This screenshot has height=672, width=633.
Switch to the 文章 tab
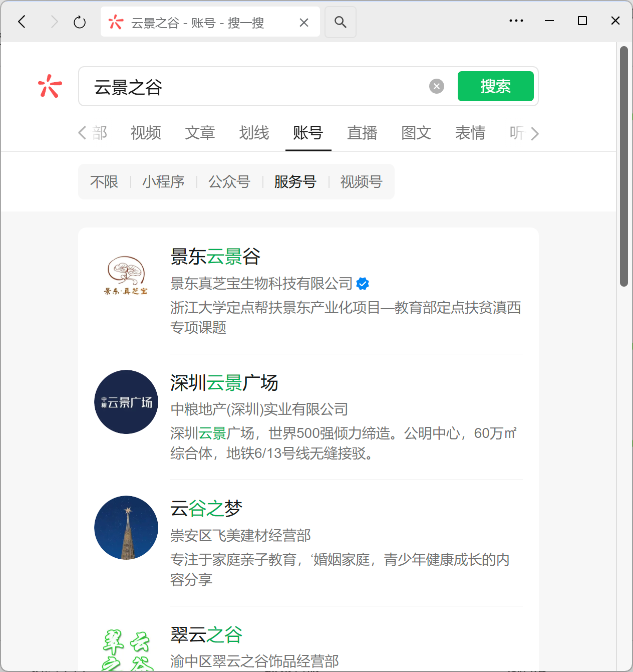200,133
